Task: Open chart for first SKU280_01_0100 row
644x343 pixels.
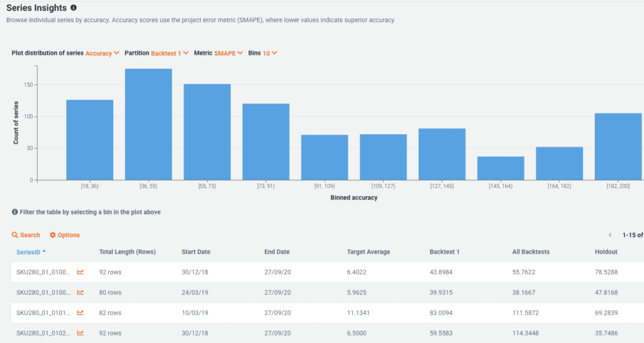Action: click(x=80, y=272)
